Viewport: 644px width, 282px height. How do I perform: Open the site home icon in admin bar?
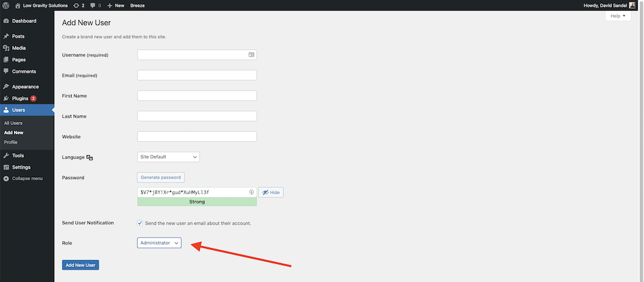(x=18, y=6)
